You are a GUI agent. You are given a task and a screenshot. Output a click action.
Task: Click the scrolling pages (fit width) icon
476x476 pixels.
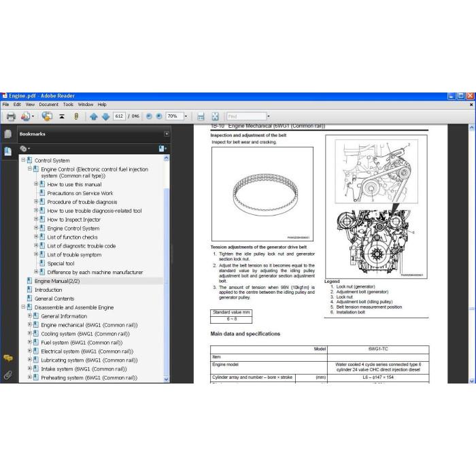coord(201,116)
